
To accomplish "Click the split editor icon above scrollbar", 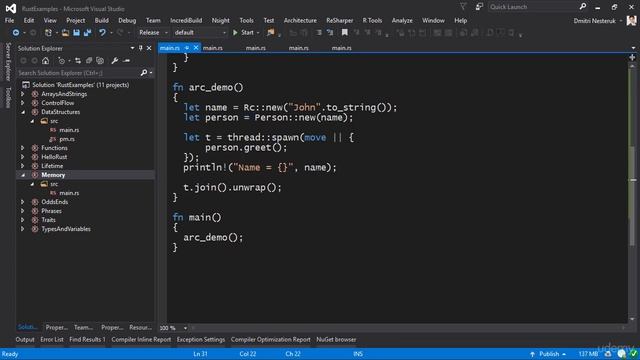I will 632,58.
